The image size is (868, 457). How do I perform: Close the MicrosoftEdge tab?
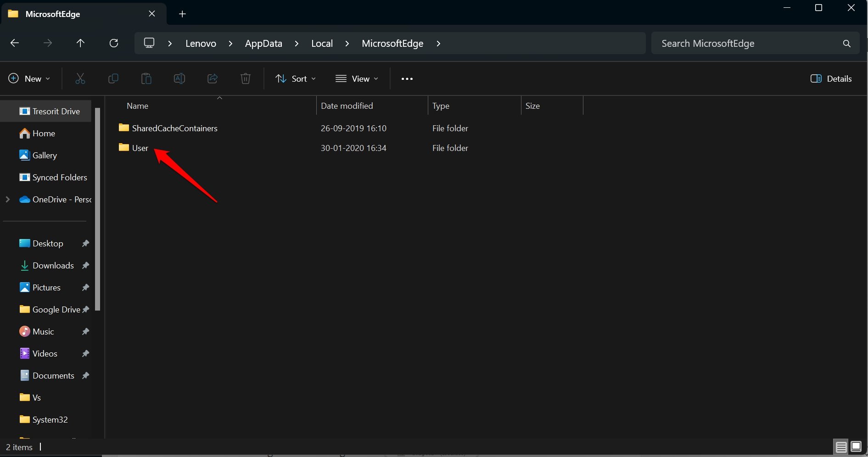click(152, 14)
